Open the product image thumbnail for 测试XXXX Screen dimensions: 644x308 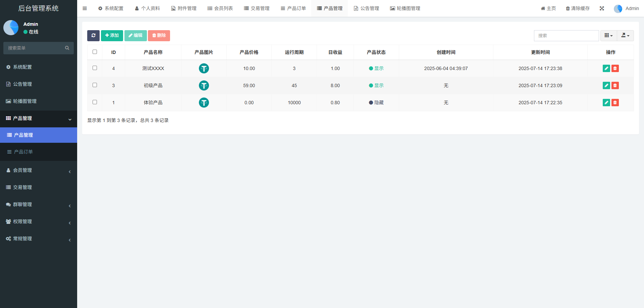(204, 68)
